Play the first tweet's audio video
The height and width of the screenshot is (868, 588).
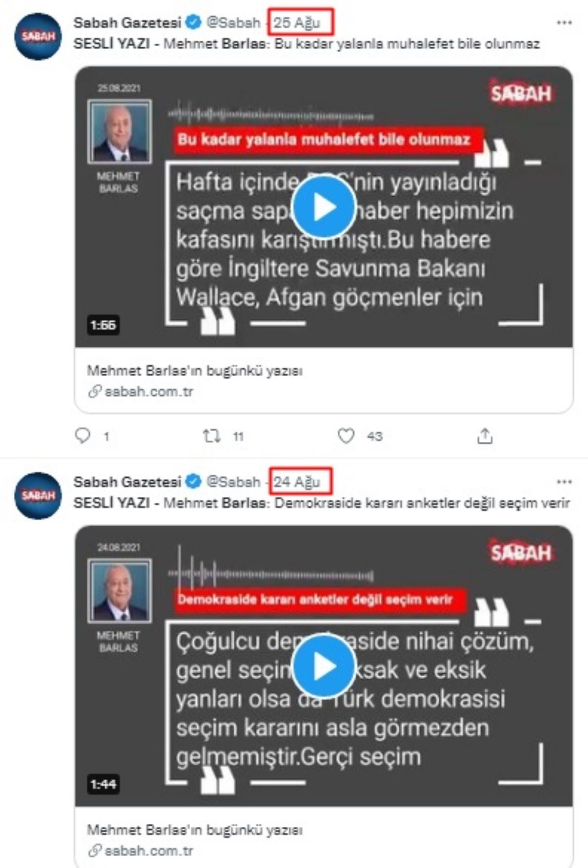click(323, 207)
